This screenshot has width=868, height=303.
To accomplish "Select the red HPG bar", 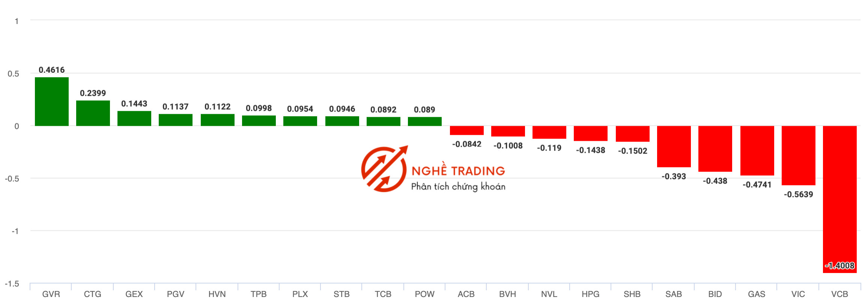I will 591,133.
